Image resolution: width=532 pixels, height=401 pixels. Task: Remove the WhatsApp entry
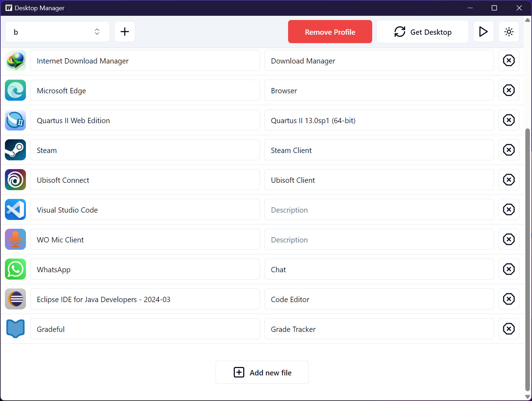(x=509, y=269)
